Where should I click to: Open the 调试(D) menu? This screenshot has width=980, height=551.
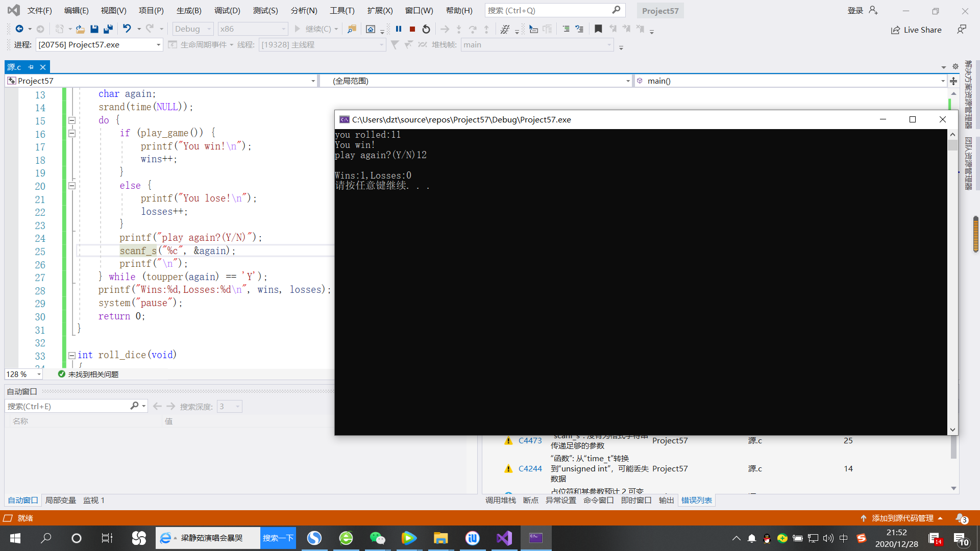point(227,10)
